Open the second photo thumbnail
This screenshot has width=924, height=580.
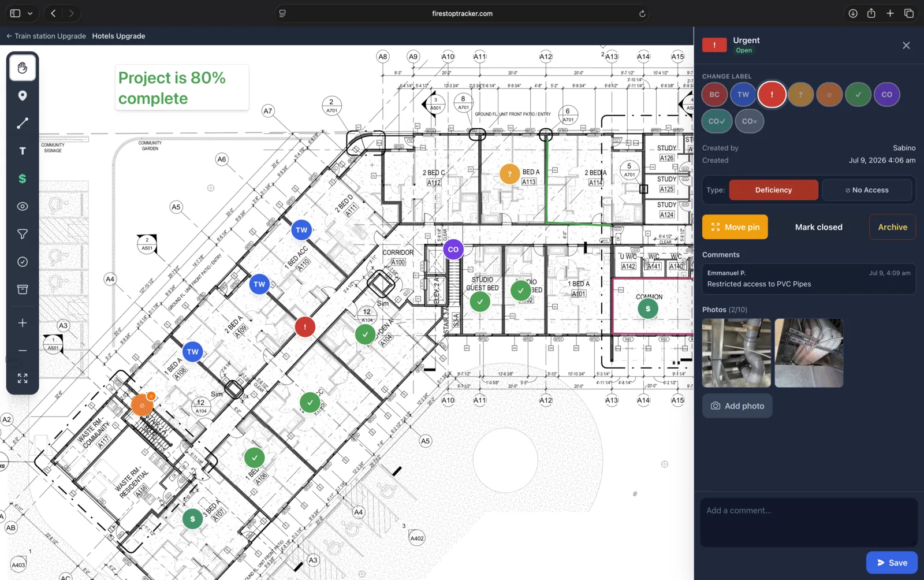tap(809, 353)
